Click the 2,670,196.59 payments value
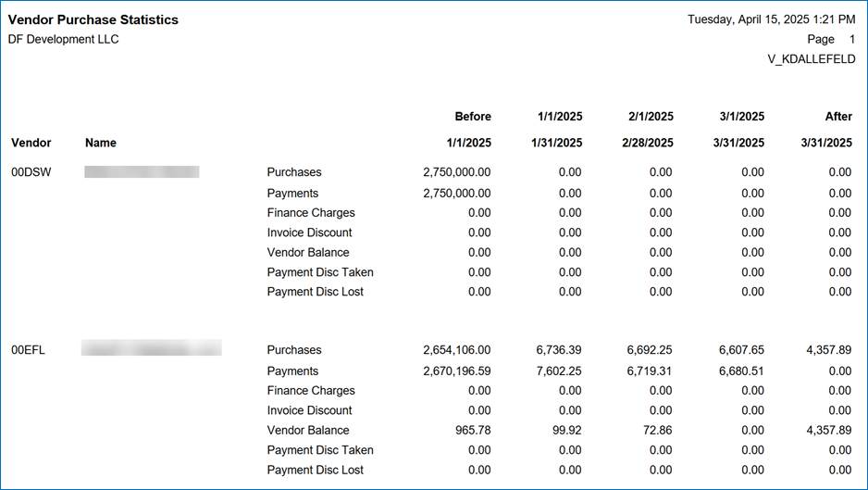Image resolution: width=868 pixels, height=490 pixels. (457, 371)
